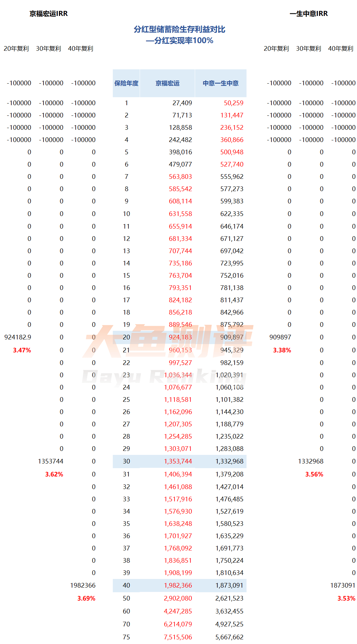Click the red 3.53% IRR value
Screen dimensions: 357x644
click(x=346, y=598)
